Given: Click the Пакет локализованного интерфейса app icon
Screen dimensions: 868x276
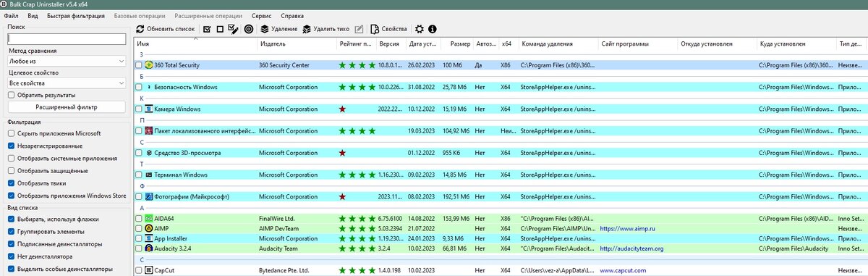Looking at the screenshot, I should point(149,131).
